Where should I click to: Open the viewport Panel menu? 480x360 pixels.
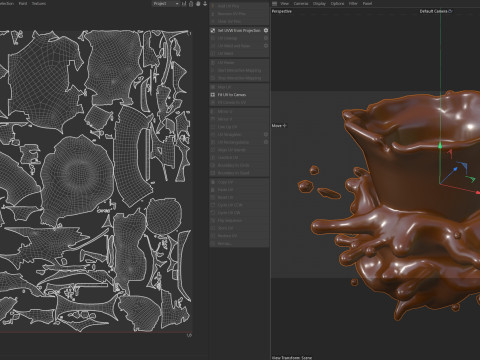pyautogui.click(x=367, y=3)
